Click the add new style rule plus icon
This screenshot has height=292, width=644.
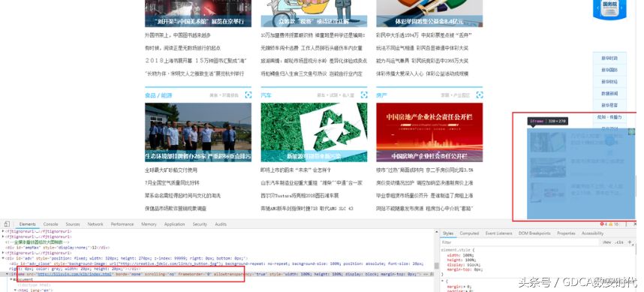(630, 242)
